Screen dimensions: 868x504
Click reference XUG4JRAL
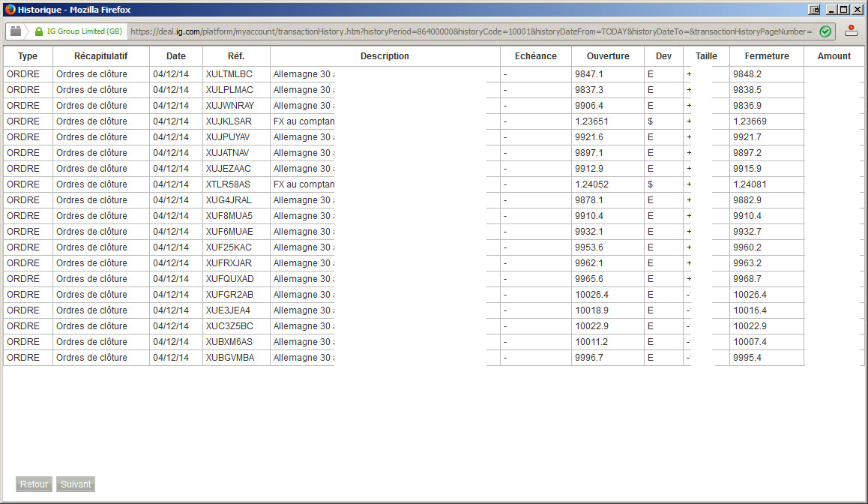(229, 200)
